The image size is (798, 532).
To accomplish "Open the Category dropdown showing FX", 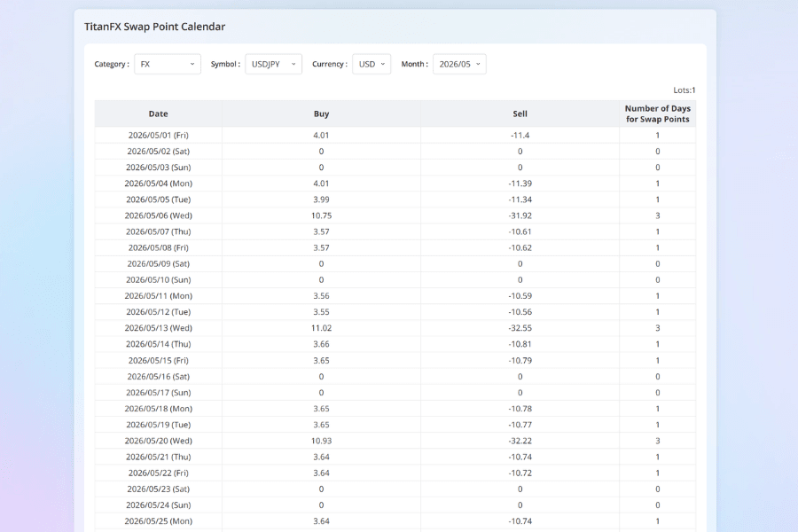I will pos(168,64).
